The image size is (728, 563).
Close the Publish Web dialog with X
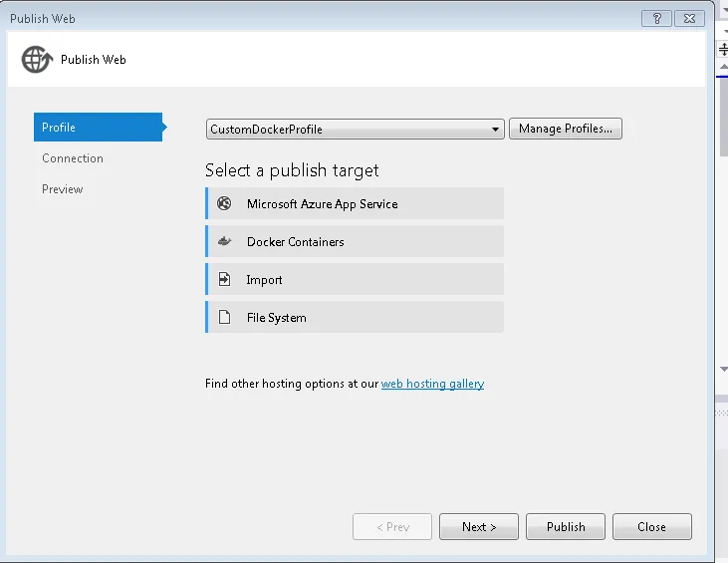coord(689,19)
